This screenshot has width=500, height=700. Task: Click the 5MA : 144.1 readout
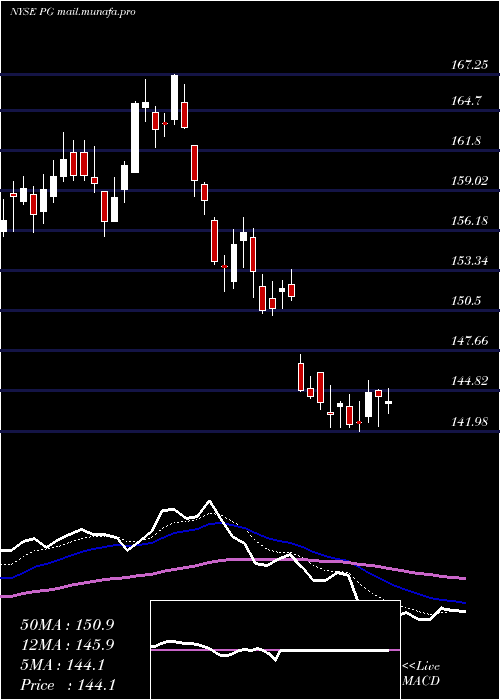pyautogui.click(x=62, y=665)
